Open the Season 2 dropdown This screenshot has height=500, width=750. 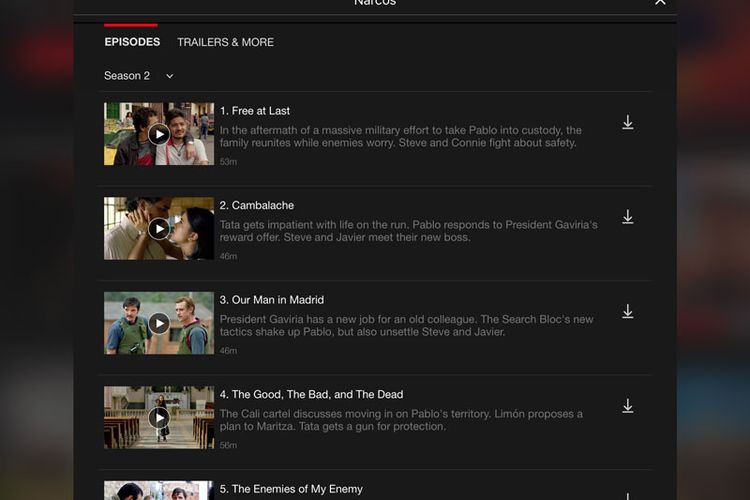[x=139, y=76]
